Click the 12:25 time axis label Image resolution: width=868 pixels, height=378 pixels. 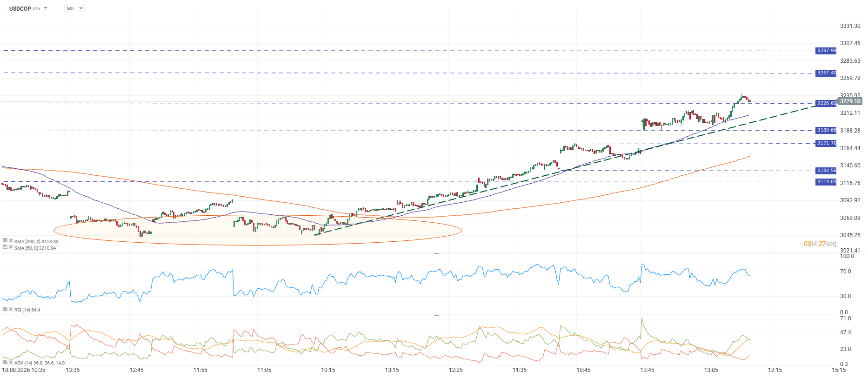(x=456, y=370)
